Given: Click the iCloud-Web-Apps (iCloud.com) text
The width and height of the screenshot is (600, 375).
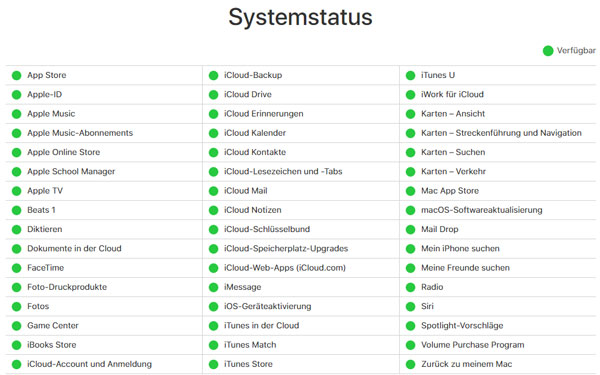Looking at the screenshot, I should pos(285,268).
